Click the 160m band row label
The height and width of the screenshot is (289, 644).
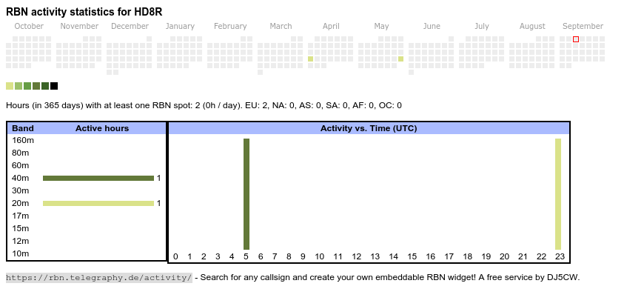click(23, 140)
